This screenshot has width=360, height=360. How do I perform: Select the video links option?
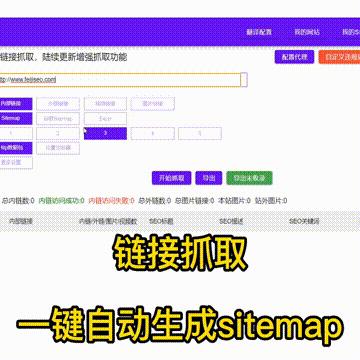click(105, 104)
